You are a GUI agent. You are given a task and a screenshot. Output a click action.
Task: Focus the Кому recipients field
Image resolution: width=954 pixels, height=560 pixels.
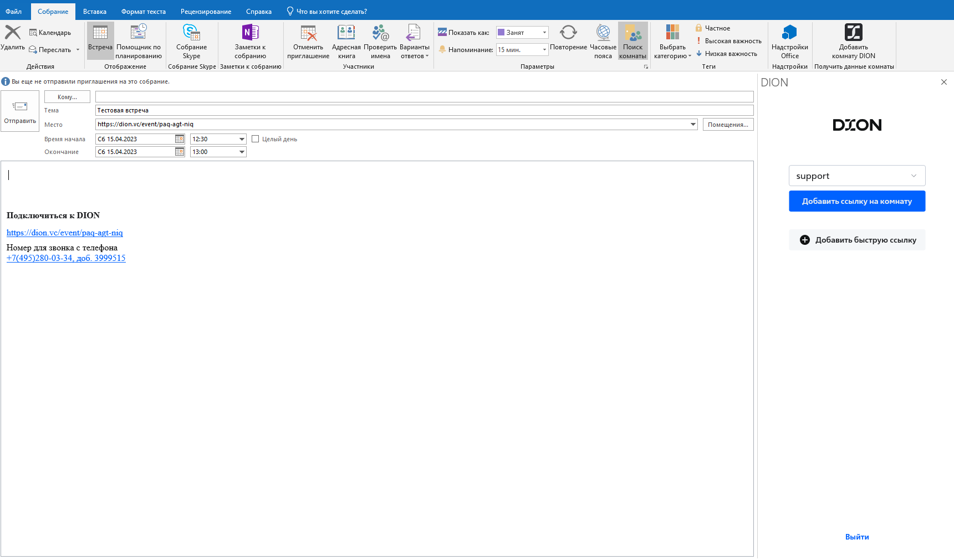pos(424,97)
